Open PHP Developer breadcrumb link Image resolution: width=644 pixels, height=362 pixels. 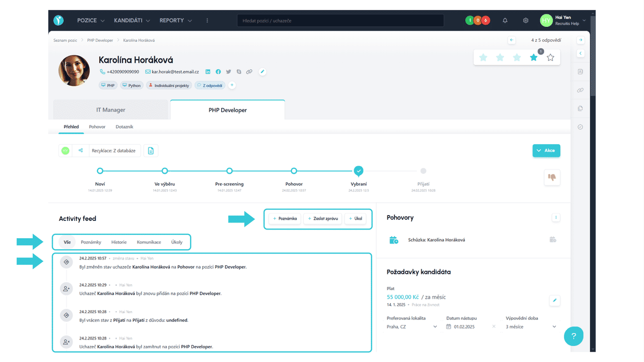(100, 40)
